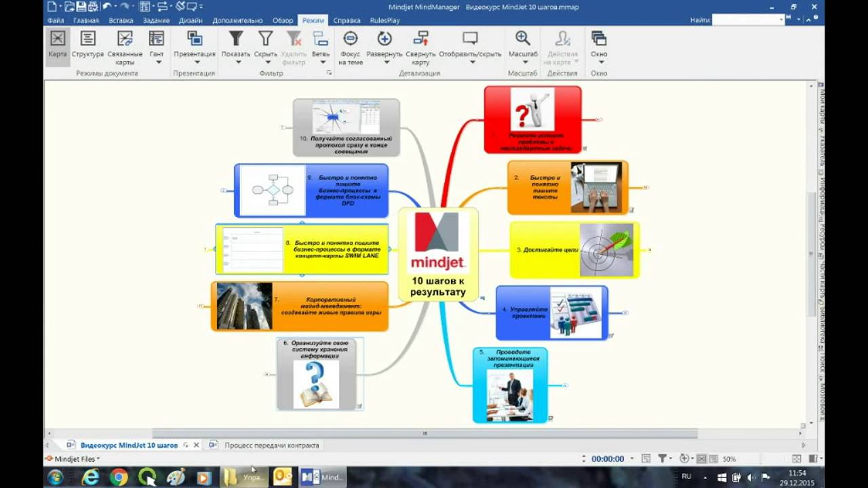The width and height of the screenshot is (868, 488).
Task: Select topic 3. Достигайте цели
Action: pos(574,249)
